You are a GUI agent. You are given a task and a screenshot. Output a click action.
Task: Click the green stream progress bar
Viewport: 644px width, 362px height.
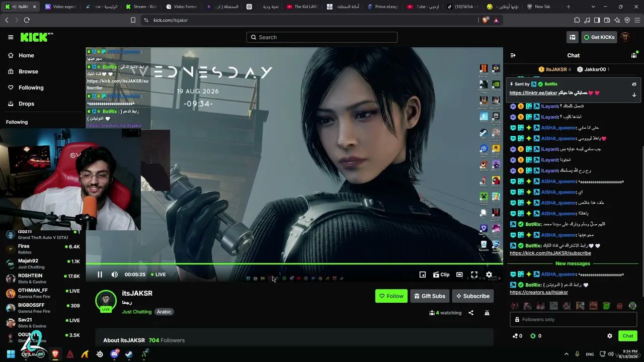(294, 263)
